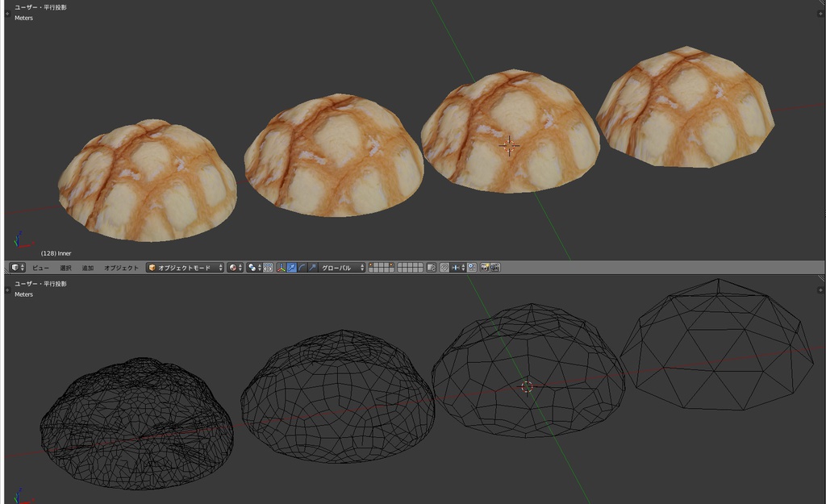Click 'Meters' label in the upper viewport
Viewport: 826px width, 504px height.
(23, 18)
